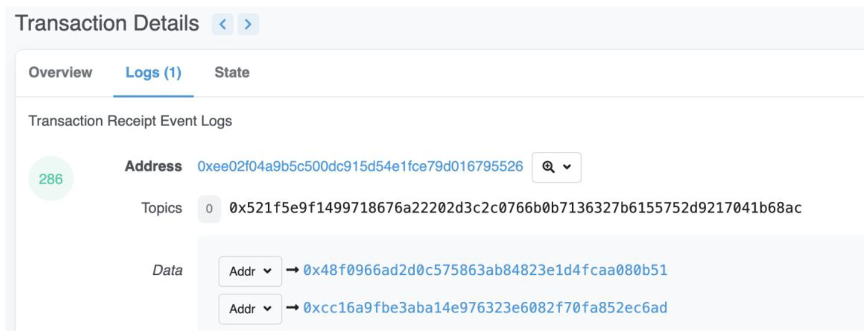Viewport: 868px width, 335px height.
Task: Switch to the Overview tab
Action: [60, 72]
